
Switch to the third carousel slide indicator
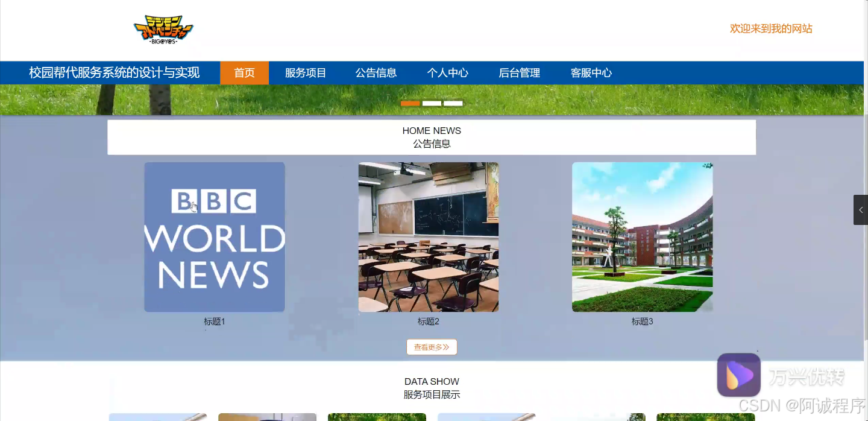[453, 104]
